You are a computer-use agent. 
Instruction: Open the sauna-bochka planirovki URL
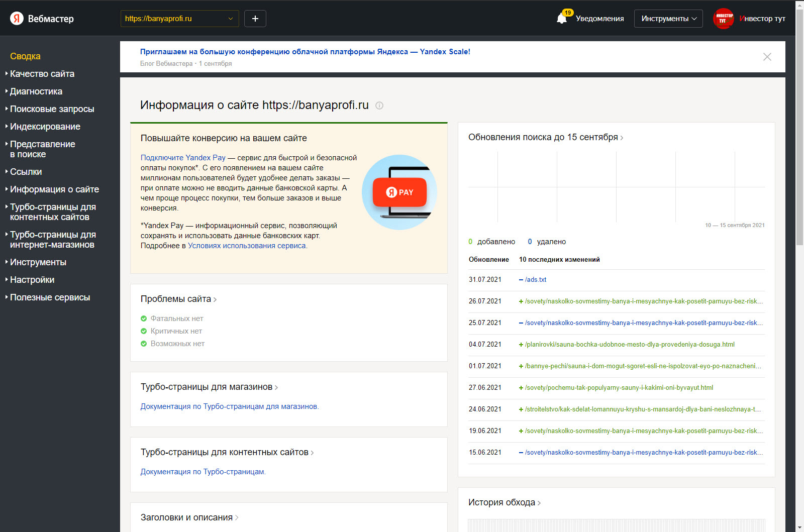coord(630,345)
